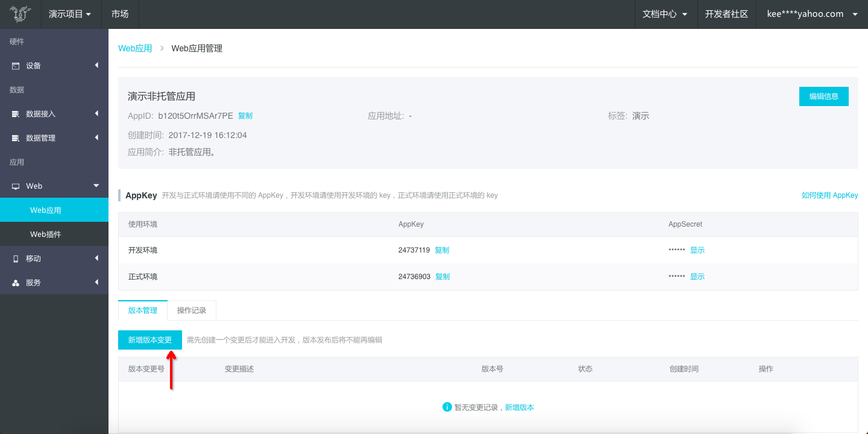This screenshot has height=434, width=868.
Task: Click the 新增版本 link in empty table
Action: 520,407
